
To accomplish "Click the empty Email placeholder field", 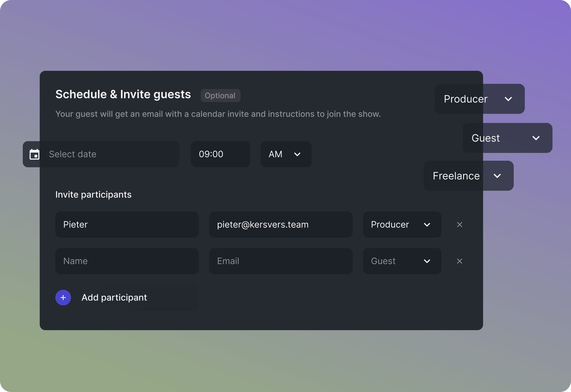I will (281, 261).
